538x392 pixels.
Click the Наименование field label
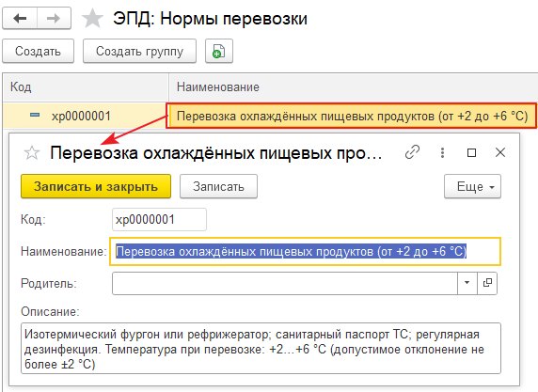click(x=64, y=251)
